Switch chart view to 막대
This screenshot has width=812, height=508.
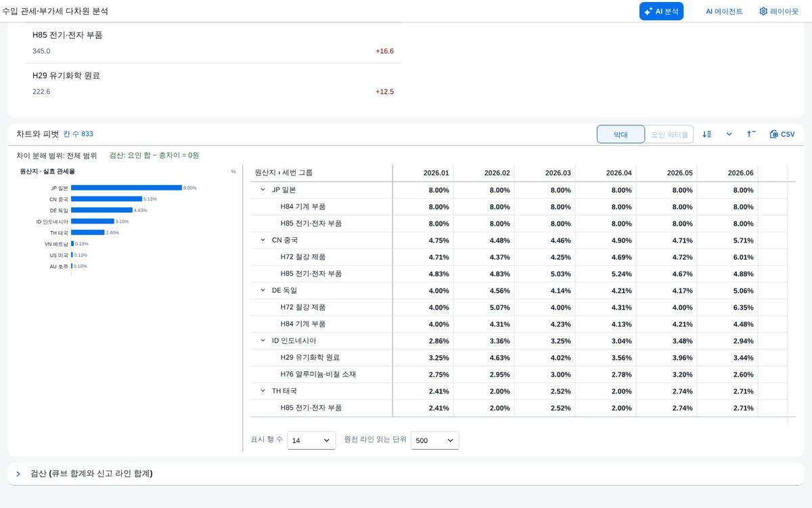pyautogui.click(x=621, y=134)
